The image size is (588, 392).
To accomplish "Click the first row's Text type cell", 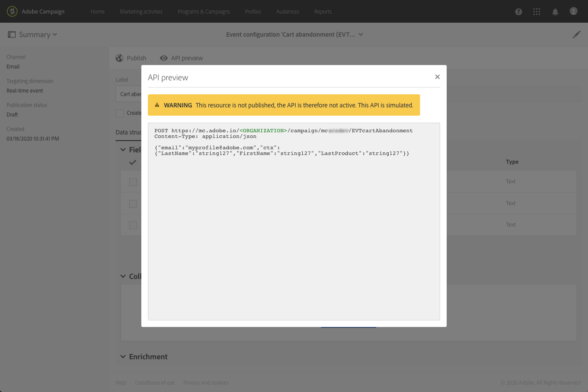I will point(511,182).
